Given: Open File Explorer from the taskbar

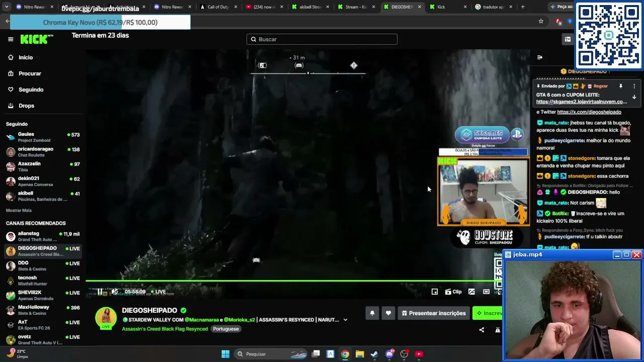Looking at the screenshot, I should click(359, 354).
